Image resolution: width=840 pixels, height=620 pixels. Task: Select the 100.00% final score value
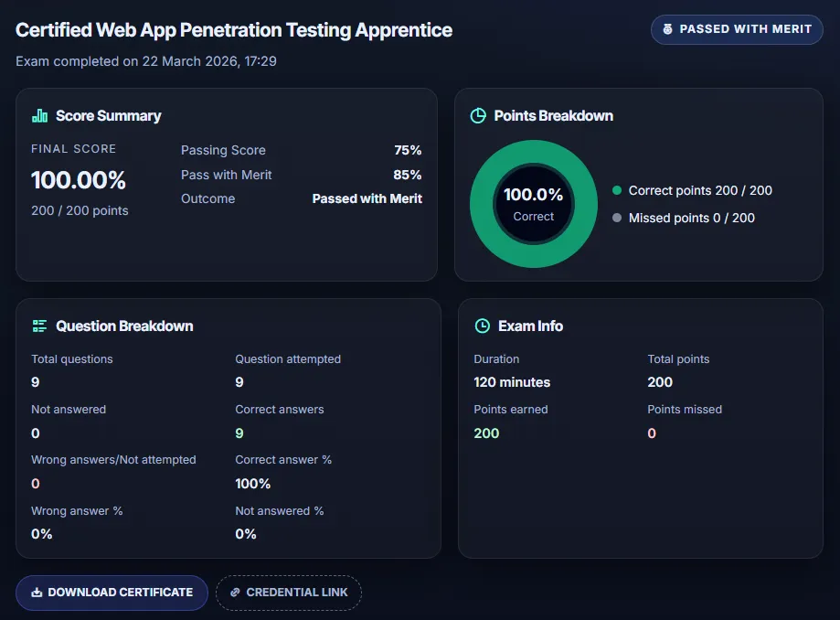(x=79, y=180)
